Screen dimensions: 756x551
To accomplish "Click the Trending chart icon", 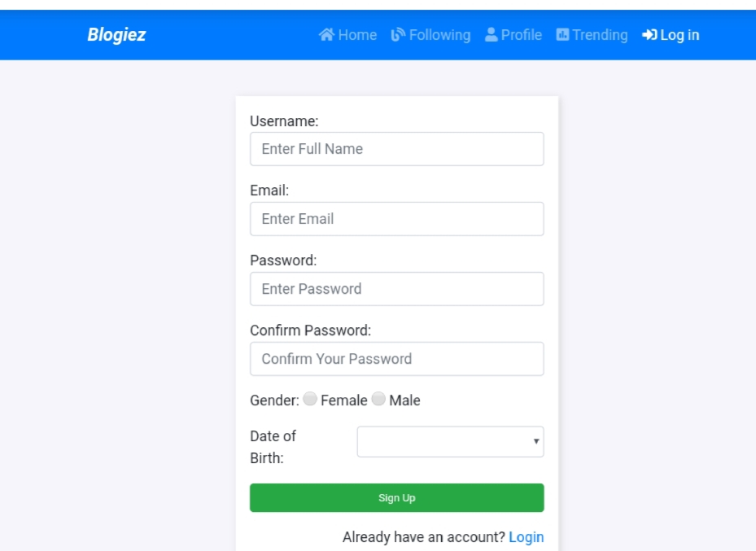I will pos(562,35).
